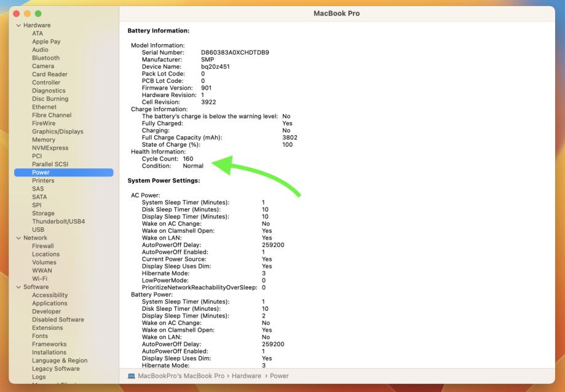Click the Condition value Normal

[193, 166]
